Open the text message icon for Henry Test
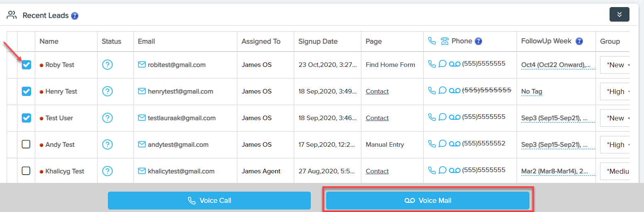Screen dimensions: 644x212 tap(442, 91)
